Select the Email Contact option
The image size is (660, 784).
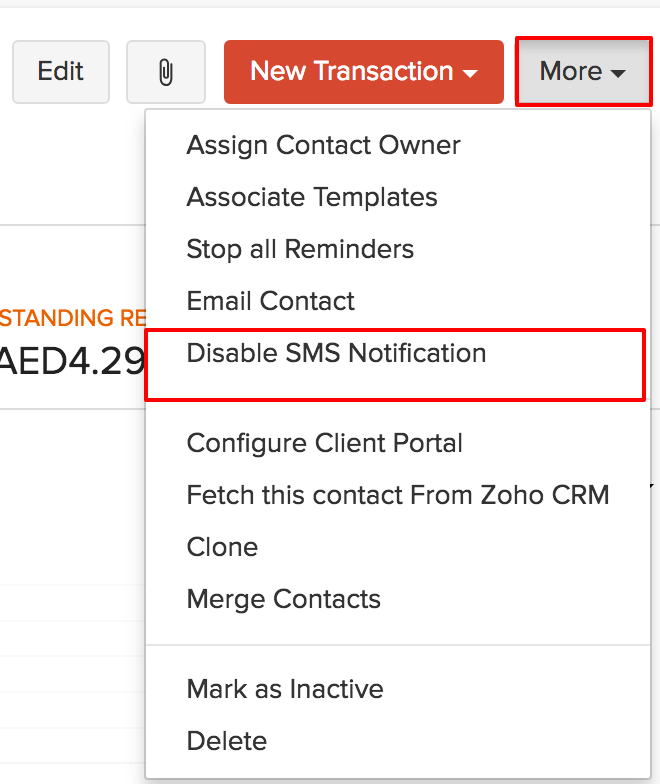point(270,301)
